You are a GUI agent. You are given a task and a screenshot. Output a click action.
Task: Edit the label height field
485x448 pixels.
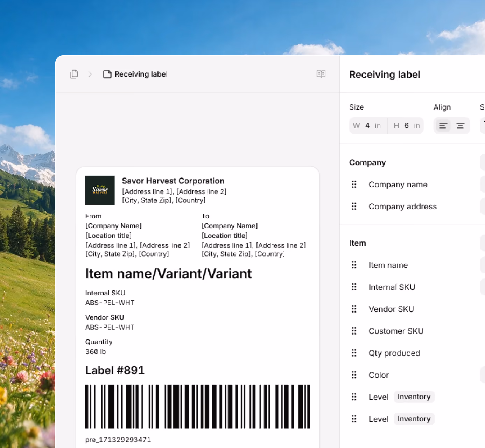(x=406, y=126)
